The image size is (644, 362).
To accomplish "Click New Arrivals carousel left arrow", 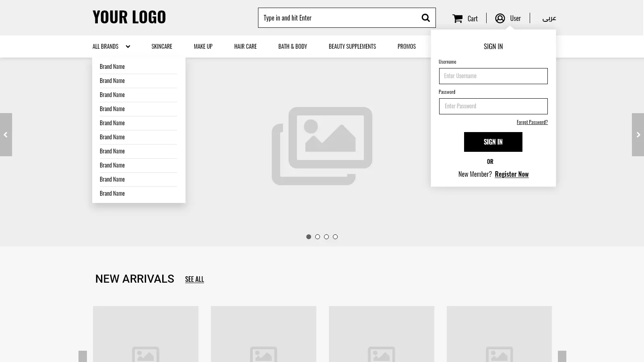I will coord(83,356).
